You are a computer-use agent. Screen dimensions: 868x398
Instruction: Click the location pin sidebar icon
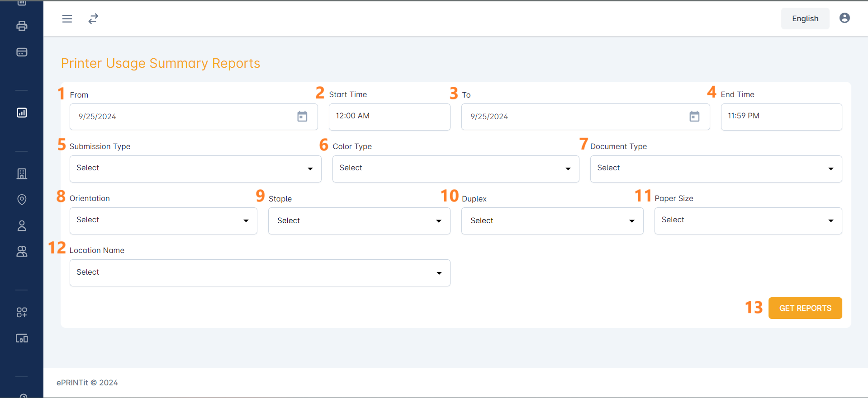click(x=22, y=199)
